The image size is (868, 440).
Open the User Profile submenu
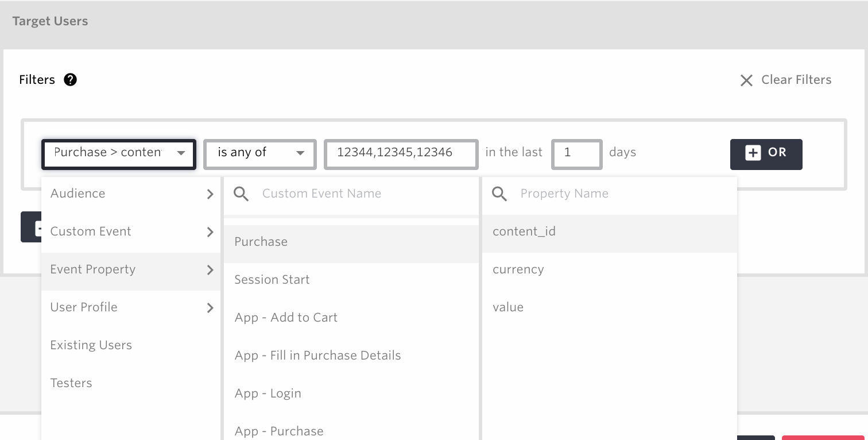131,307
